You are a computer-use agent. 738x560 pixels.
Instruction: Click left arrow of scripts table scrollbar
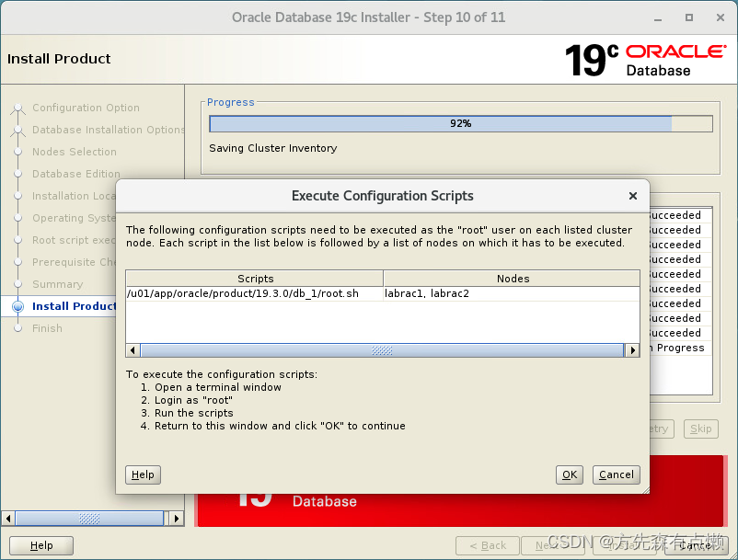tap(133, 350)
